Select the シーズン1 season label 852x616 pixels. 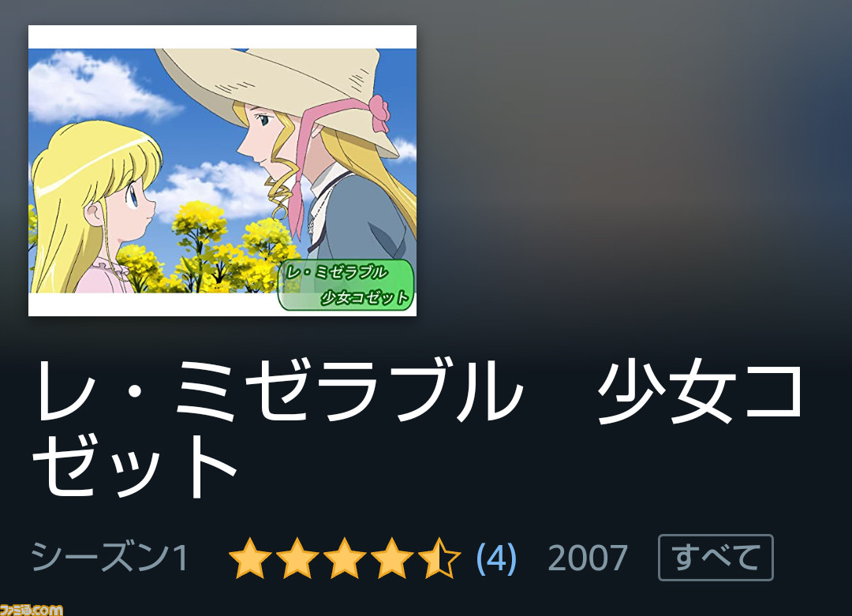coord(110,558)
